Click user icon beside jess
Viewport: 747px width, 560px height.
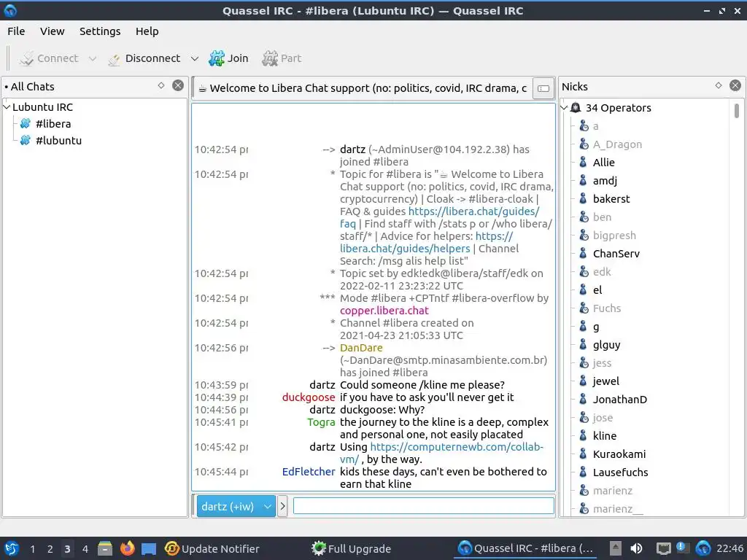coord(584,363)
